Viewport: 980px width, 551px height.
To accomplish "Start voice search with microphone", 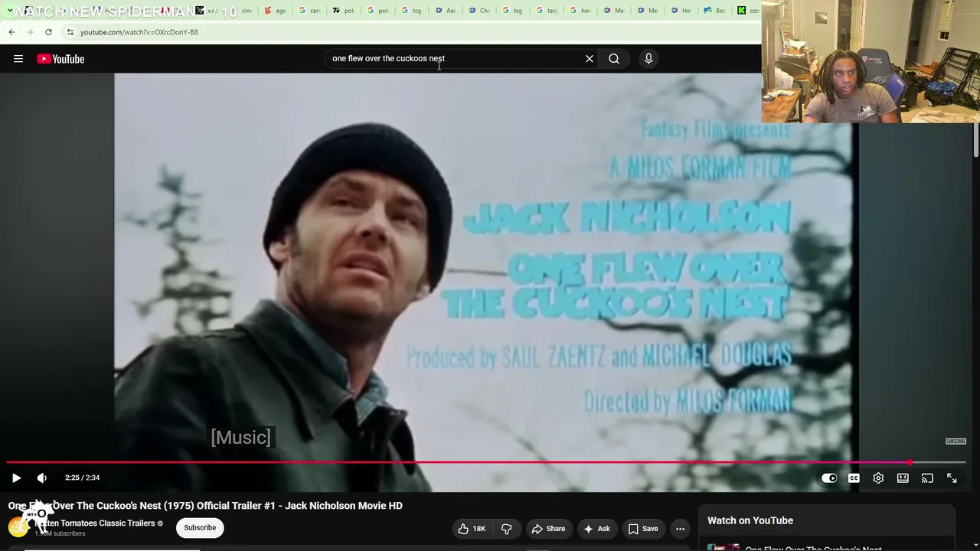I will click(648, 59).
